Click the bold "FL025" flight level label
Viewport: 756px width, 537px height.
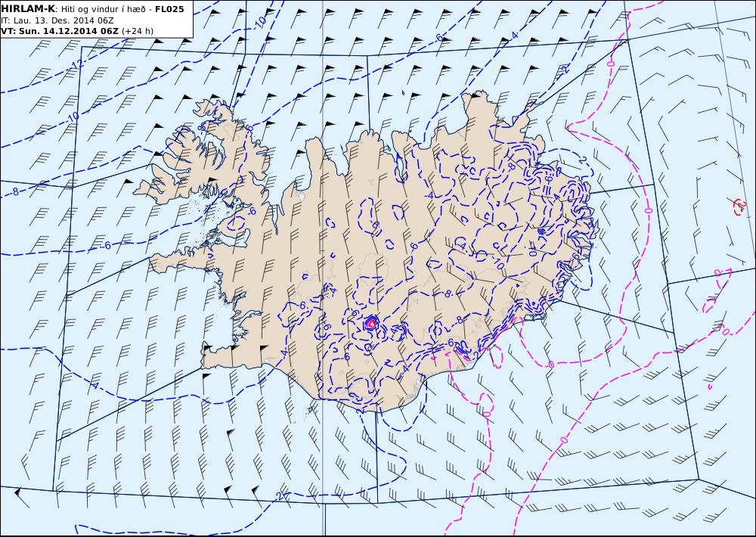click(169, 9)
